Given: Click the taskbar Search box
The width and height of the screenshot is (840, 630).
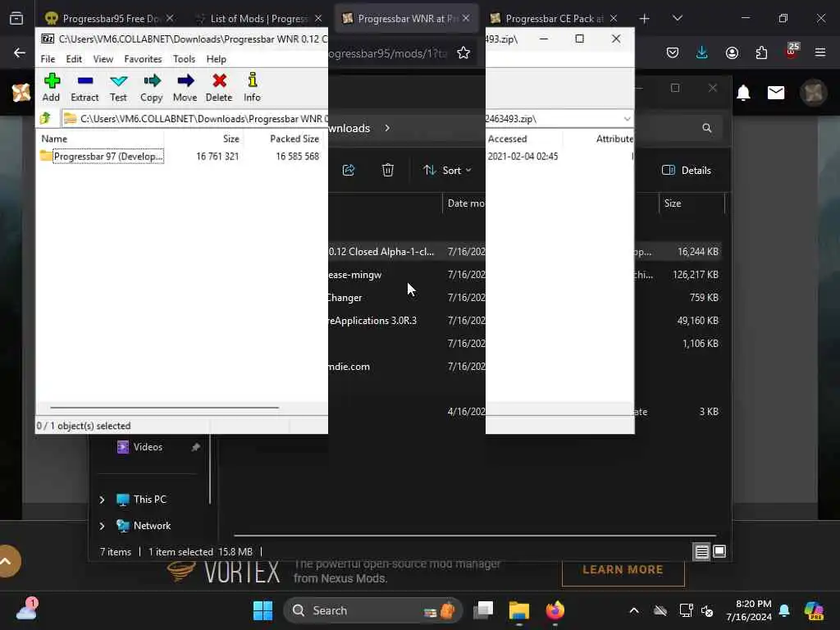Looking at the screenshot, I should [373, 610].
